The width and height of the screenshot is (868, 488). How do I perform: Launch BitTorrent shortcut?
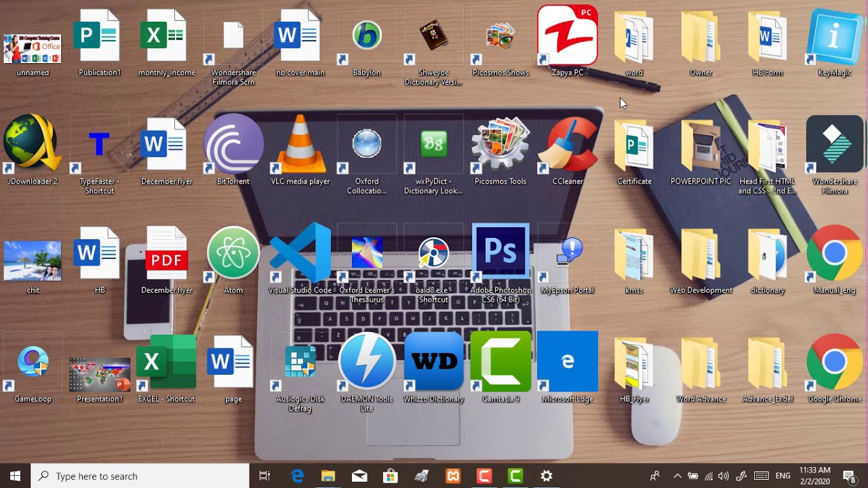[x=233, y=145]
